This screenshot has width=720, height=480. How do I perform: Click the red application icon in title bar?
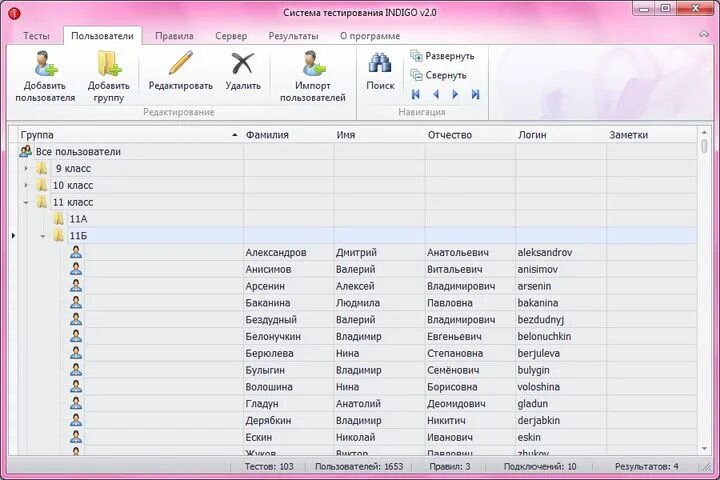click(x=14, y=13)
